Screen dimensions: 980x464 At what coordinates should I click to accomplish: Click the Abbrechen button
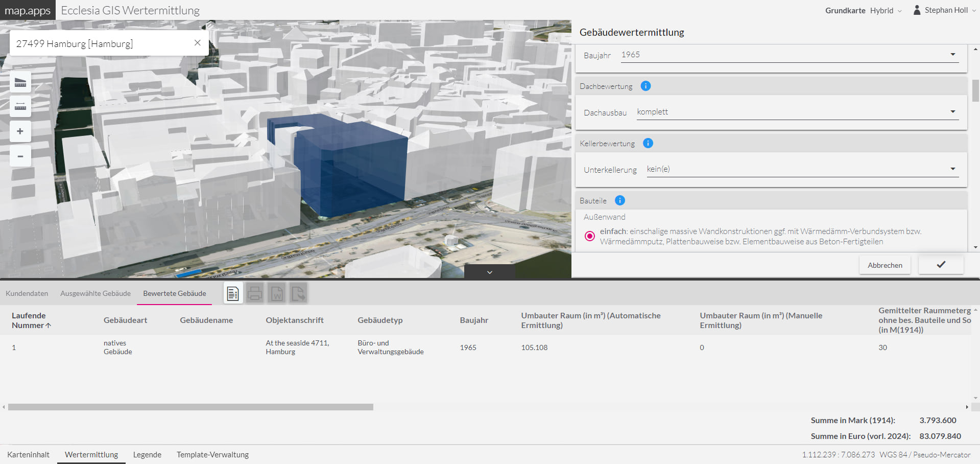pos(885,265)
